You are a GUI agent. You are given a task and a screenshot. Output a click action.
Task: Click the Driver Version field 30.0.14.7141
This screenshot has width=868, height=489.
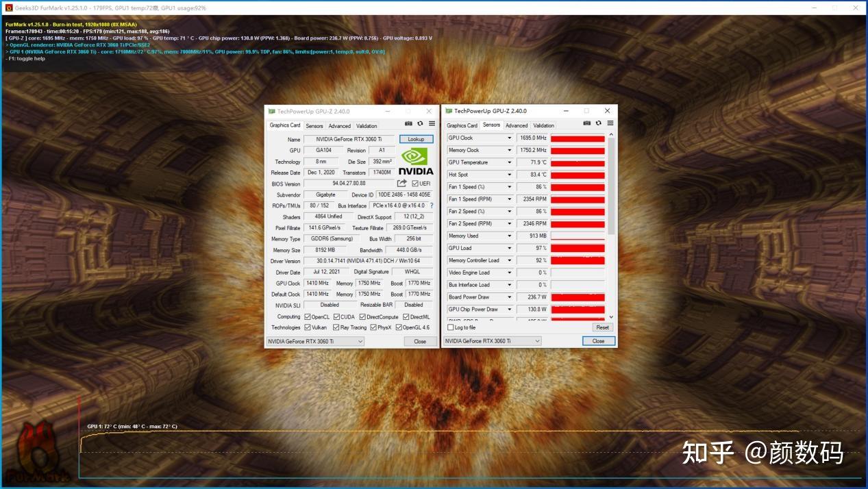click(368, 261)
